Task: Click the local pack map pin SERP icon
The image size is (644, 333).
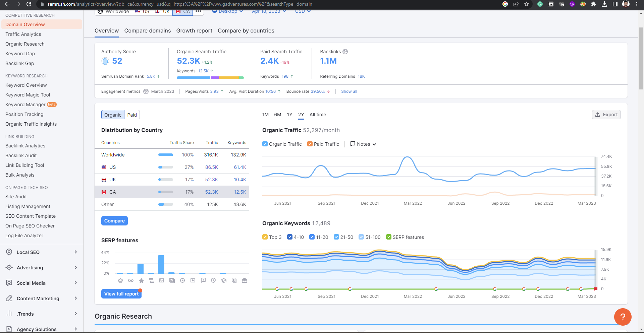Action: pos(213,280)
